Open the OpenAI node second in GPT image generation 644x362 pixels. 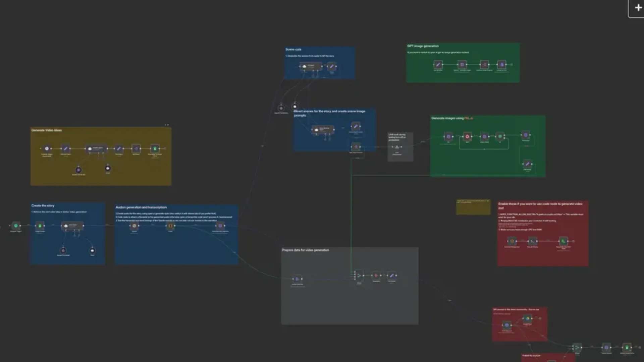pos(462,64)
